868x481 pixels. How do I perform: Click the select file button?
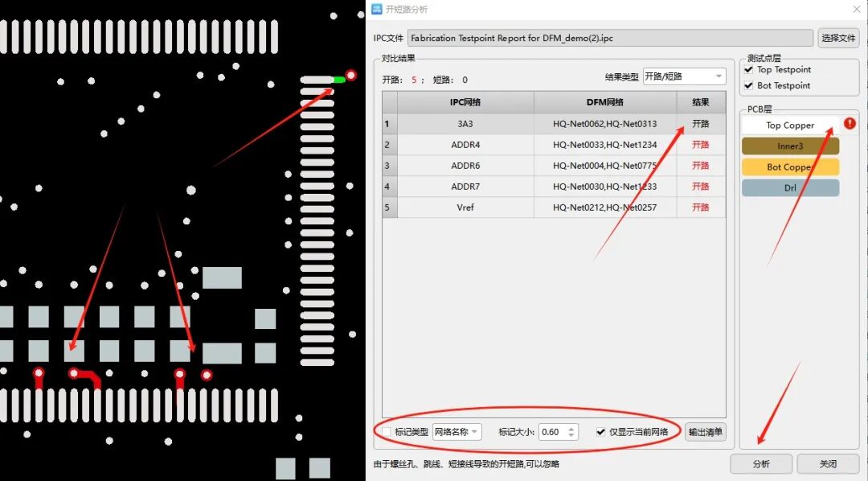pyautogui.click(x=838, y=38)
